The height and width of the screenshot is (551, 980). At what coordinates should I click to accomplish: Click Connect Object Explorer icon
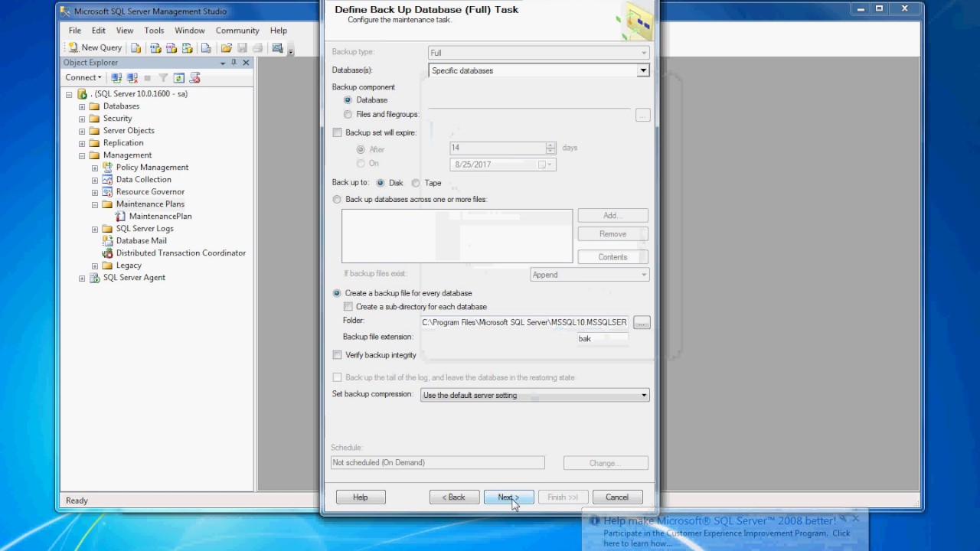click(x=116, y=77)
